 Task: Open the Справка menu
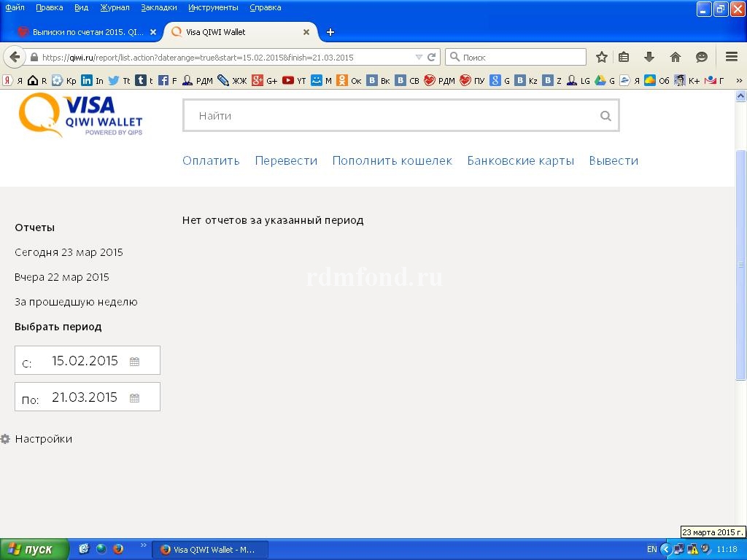pyautogui.click(x=265, y=7)
